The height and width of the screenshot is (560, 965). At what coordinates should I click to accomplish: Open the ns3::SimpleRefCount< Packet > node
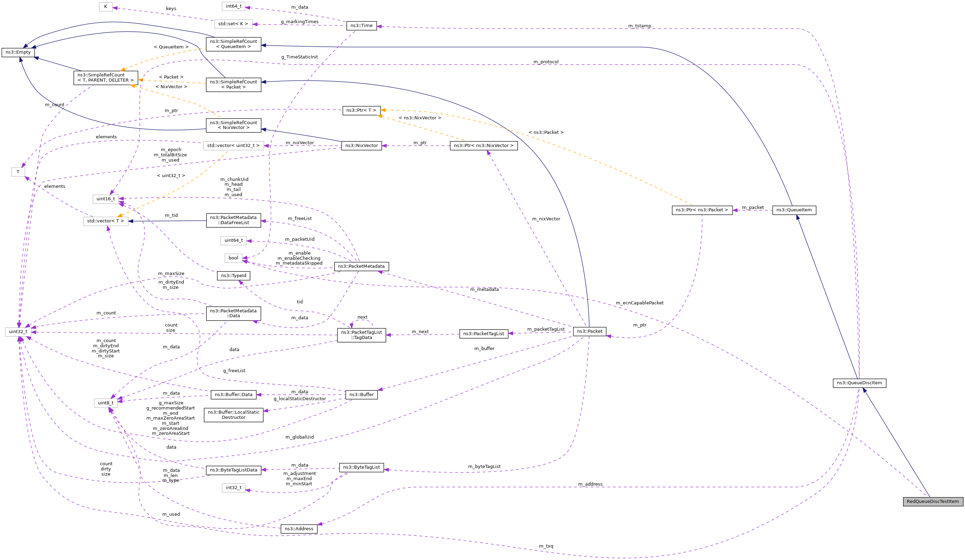click(x=234, y=84)
